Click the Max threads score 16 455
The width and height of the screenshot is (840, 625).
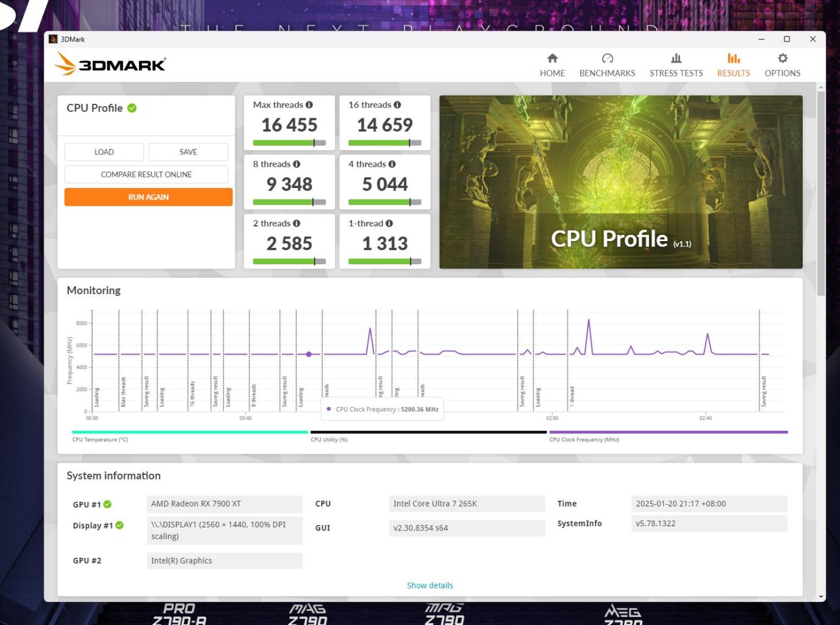point(289,125)
